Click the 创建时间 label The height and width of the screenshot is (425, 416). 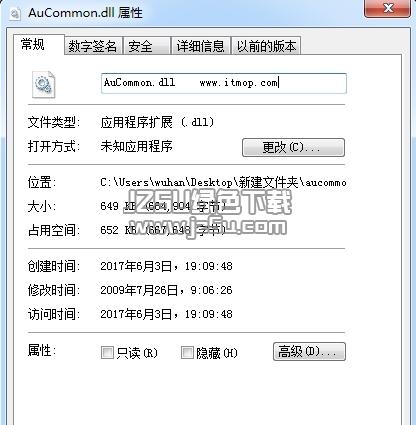click(x=54, y=266)
